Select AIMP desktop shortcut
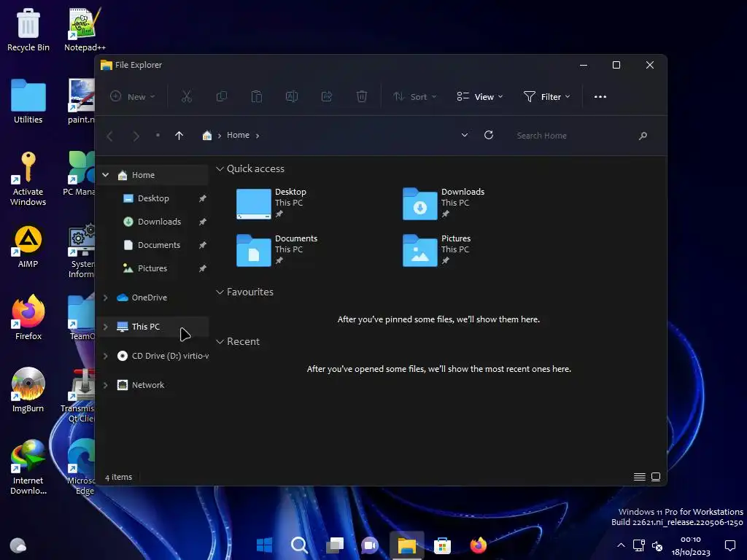The height and width of the screenshot is (560, 747). [28, 246]
